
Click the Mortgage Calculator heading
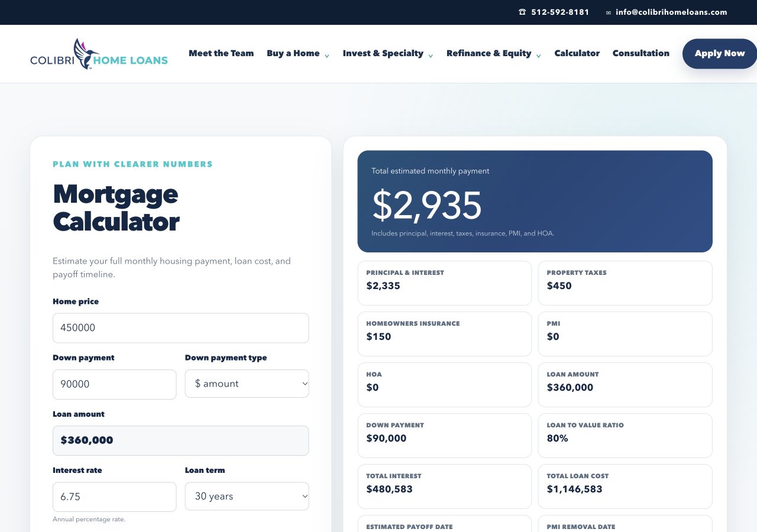(x=116, y=208)
